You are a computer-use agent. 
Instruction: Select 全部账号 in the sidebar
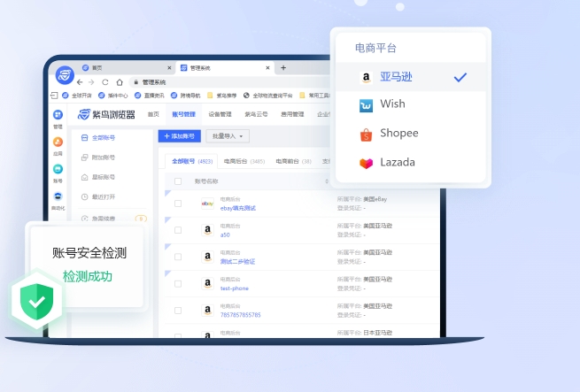pos(98,137)
